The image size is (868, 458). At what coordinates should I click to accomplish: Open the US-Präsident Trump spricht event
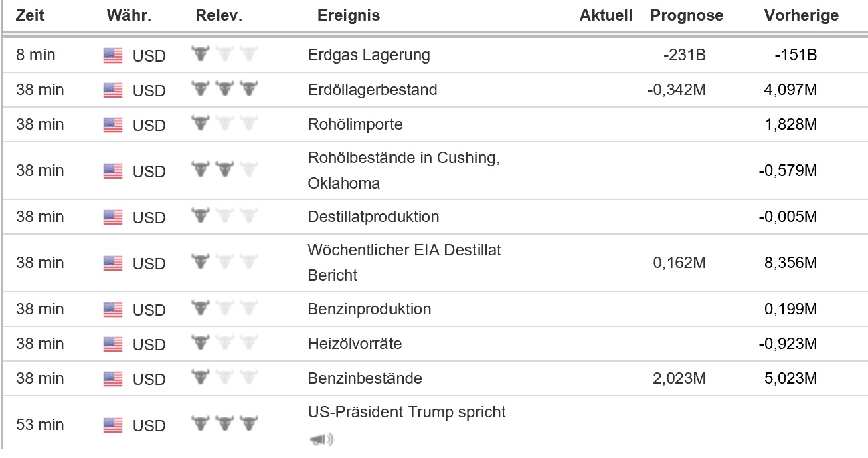[406, 412]
